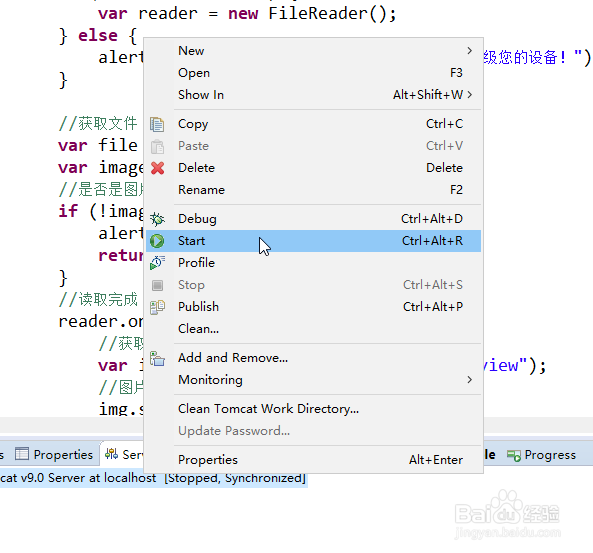Expand the Show In submenu arrow
Image resolution: width=593 pixels, height=553 pixels.
click(x=469, y=95)
